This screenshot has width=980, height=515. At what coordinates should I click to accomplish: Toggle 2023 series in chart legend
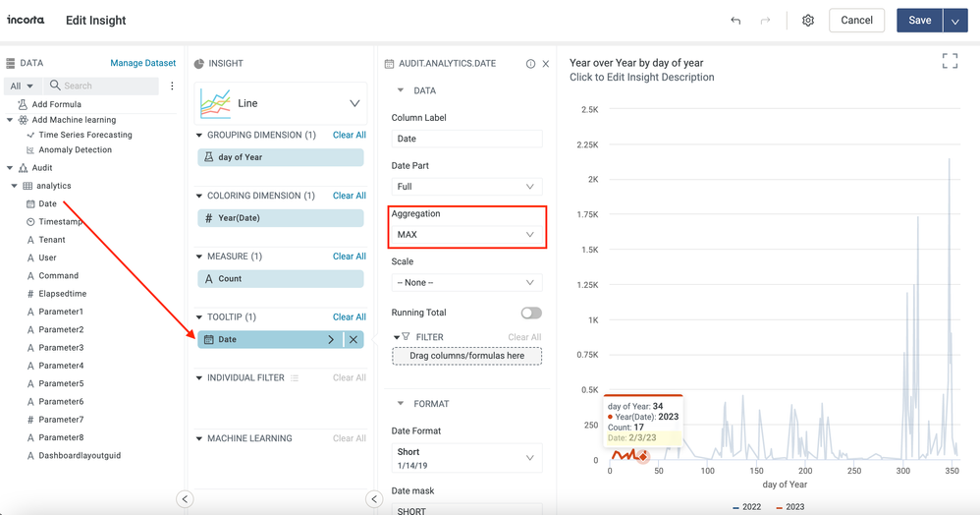790,507
